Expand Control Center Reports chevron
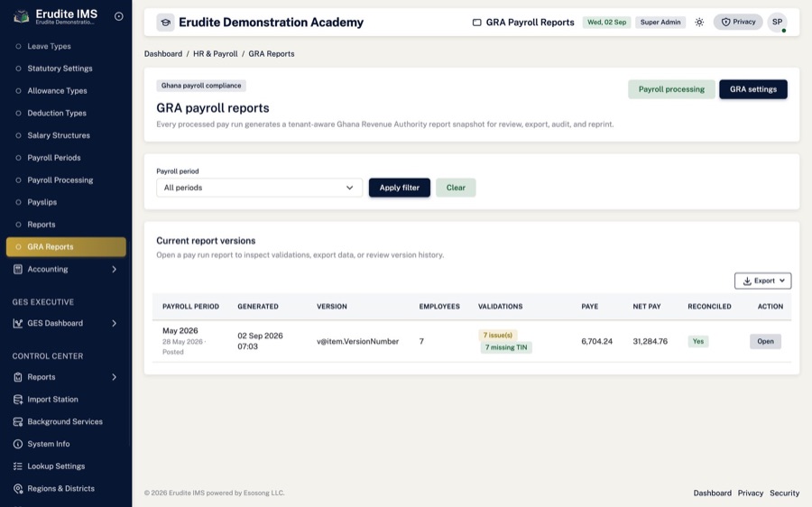The height and width of the screenshot is (507, 812). 114,377
